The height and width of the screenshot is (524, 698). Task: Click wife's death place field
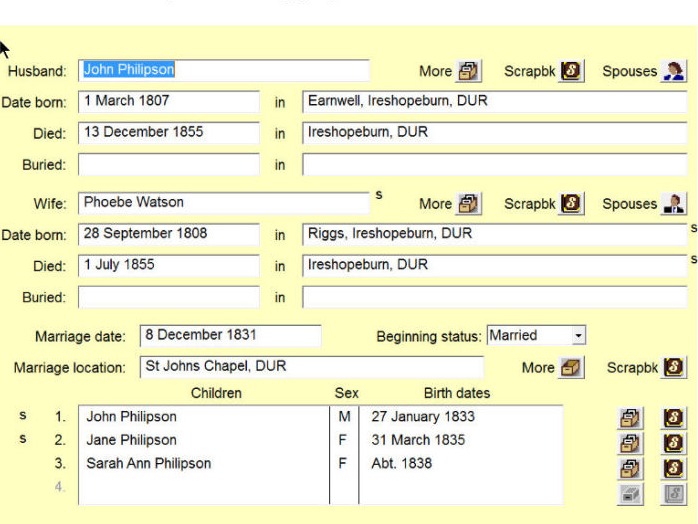coord(495,265)
